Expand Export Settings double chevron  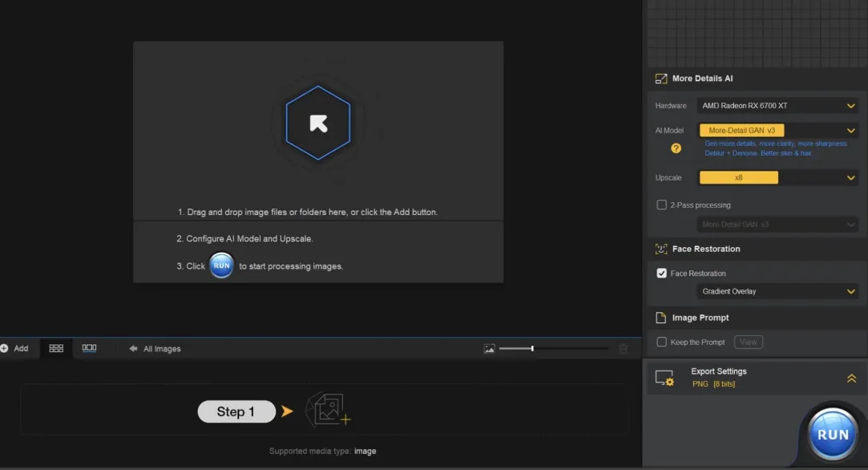tap(851, 379)
